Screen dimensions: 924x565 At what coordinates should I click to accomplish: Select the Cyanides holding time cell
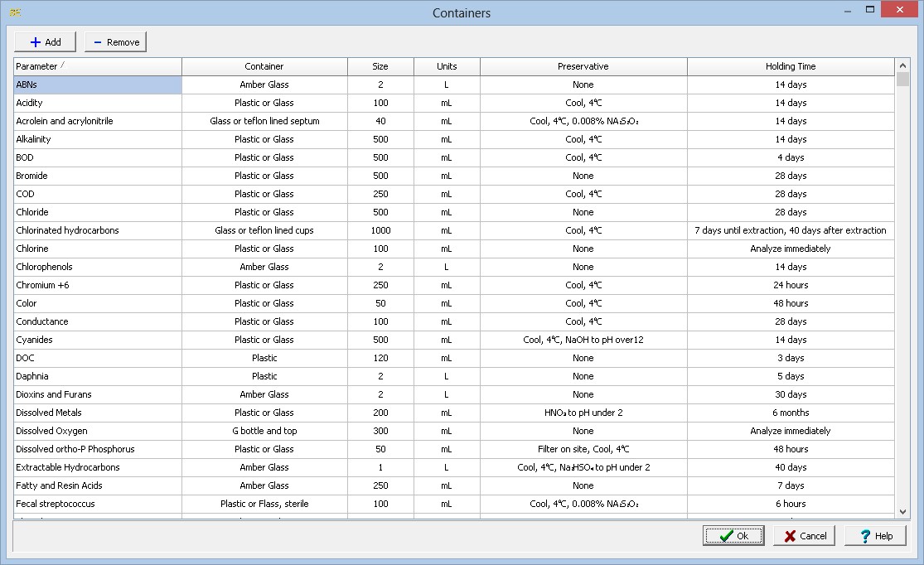point(791,340)
